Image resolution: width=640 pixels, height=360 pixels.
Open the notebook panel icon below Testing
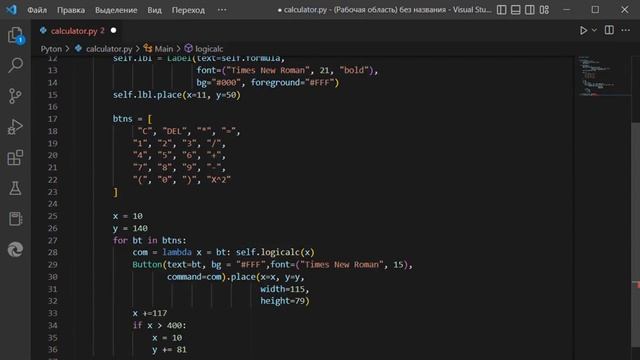pos(16,219)
